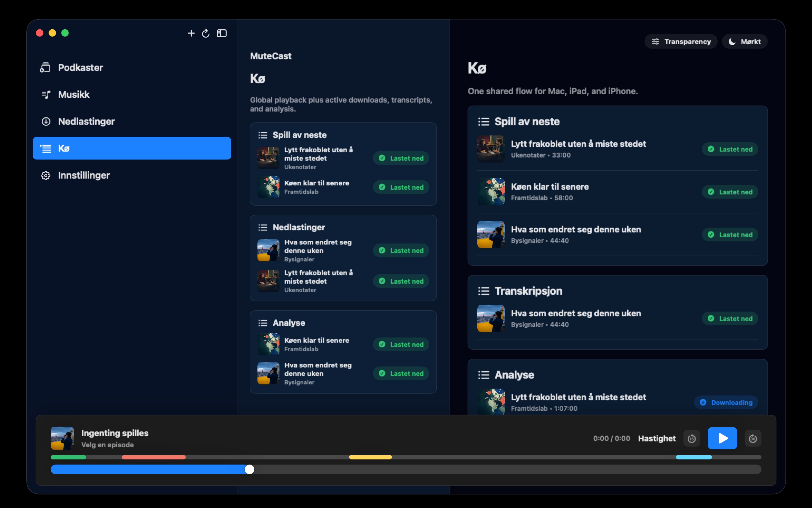Click the Innstillinger gear icon

point(46,175)
